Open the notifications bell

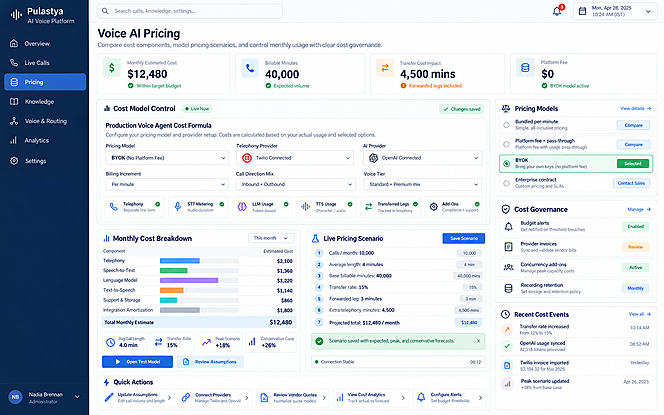pyautogui.click(x=557, y=11)
